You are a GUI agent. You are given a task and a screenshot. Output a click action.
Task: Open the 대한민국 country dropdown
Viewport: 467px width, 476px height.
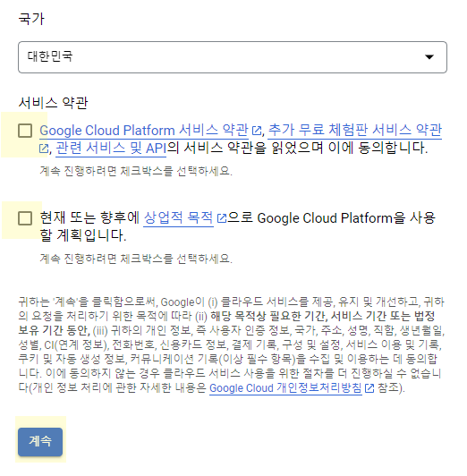coord(233,57)
